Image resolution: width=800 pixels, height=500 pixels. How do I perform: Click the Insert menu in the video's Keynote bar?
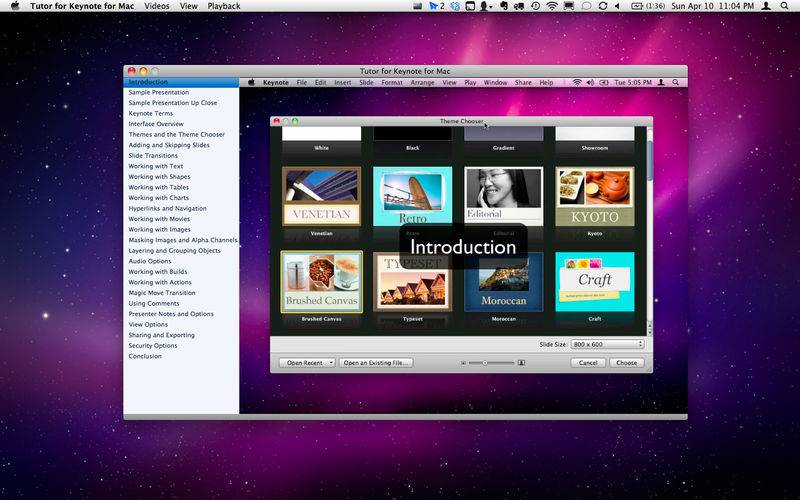point(343,82)
